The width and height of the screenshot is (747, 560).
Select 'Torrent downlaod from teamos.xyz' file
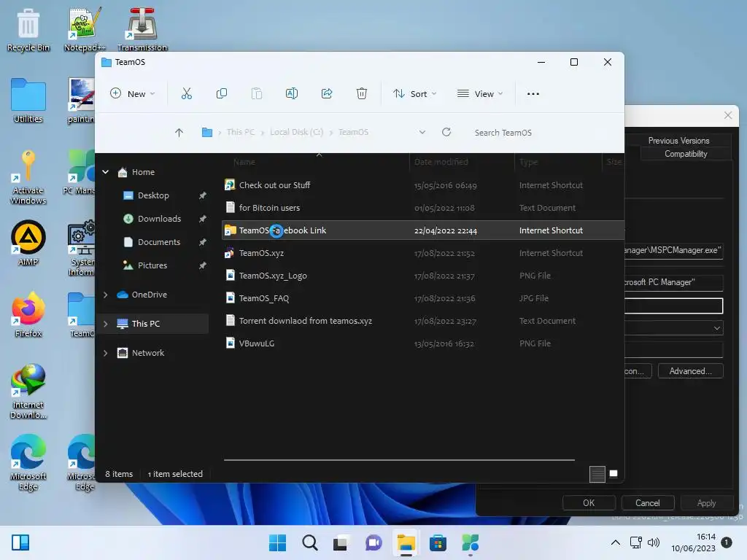coord(306,321)
